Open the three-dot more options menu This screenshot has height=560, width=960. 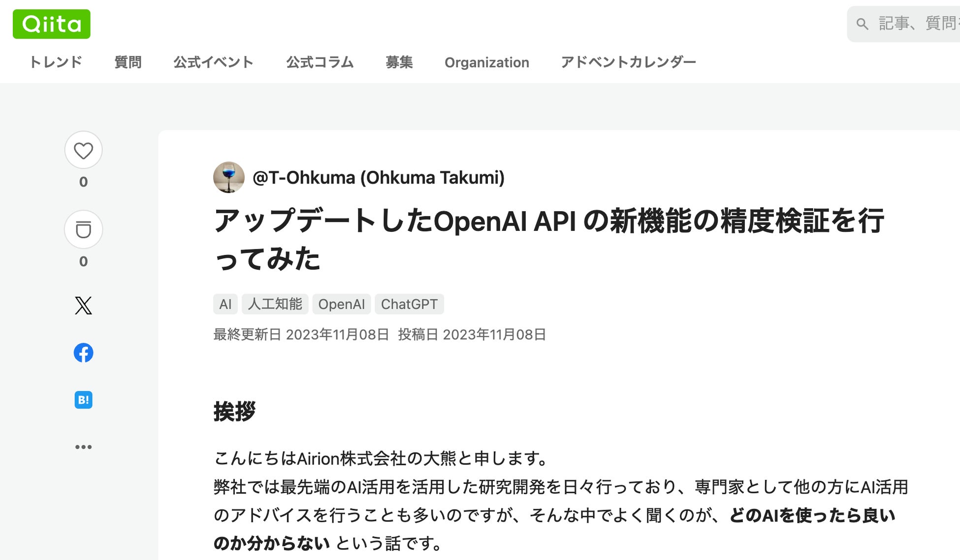(83, 447)
